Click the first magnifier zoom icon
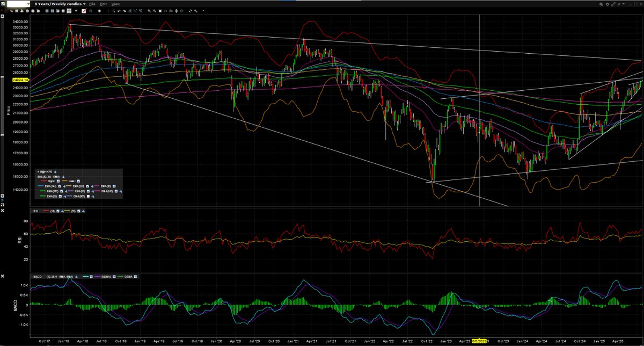The height and width of the screenshot is (346, 644). coord(149,11)
